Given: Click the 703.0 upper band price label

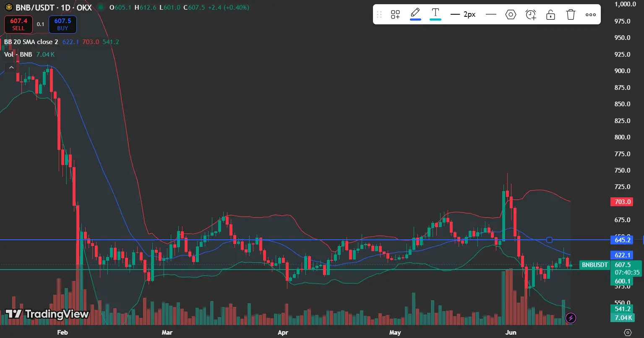Looking at the screenshot, I should click(621, 202).
